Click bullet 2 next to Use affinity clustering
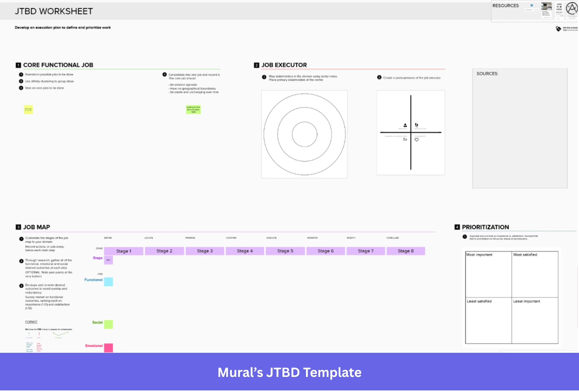Image resolution: width=579 pixels, height=392 pixels. [21, 81]
